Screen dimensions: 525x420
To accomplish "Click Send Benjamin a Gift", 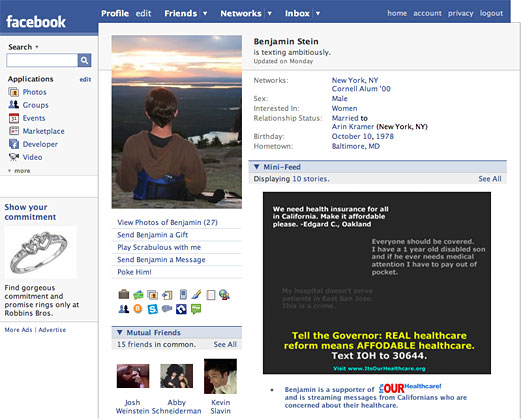I will (x=152, y=235).
